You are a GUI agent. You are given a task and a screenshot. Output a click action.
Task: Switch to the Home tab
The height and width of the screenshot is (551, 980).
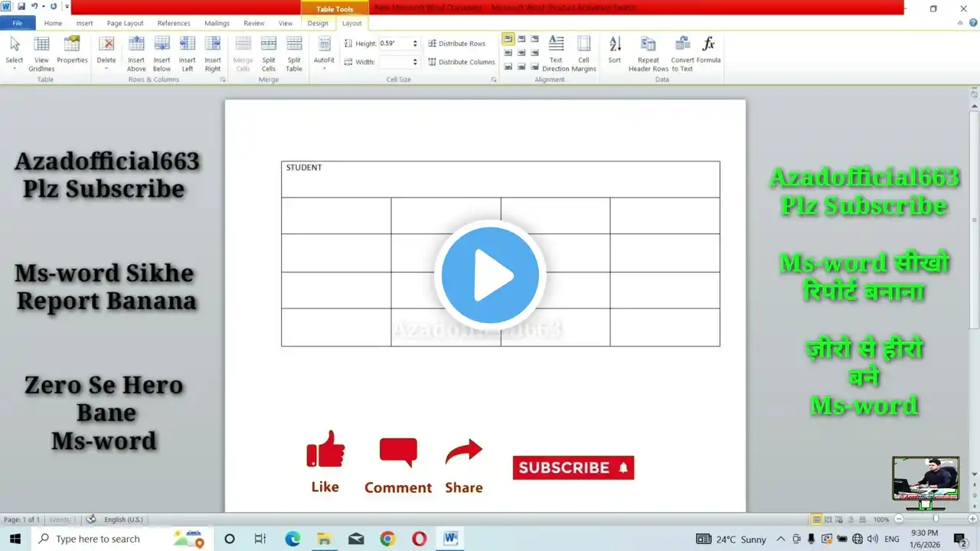[x=53, y=23]
